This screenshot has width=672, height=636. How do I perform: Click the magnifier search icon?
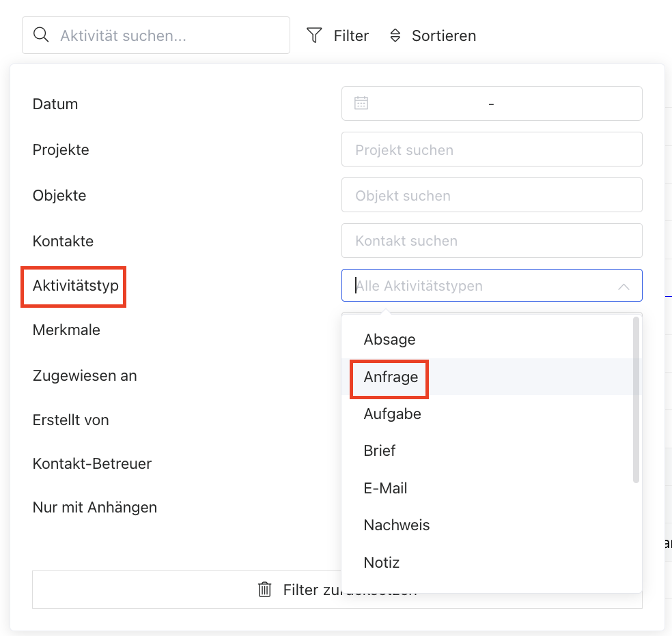[41, 35]
